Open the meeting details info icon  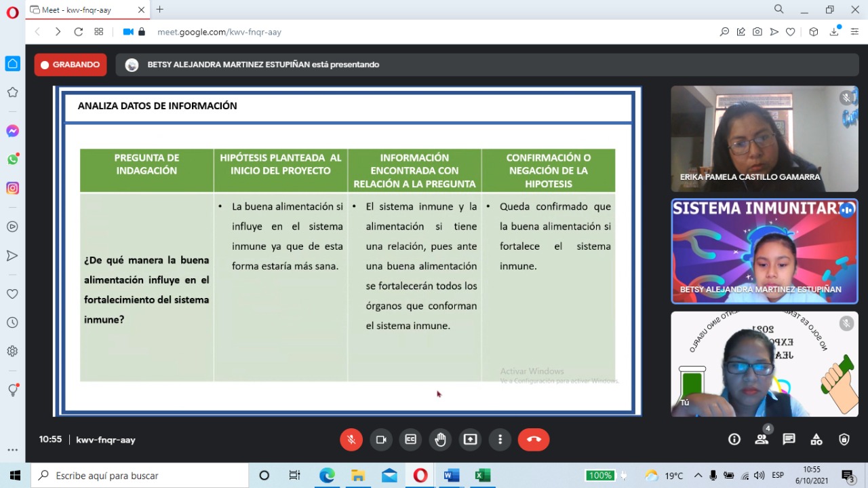[x=734, y=440]
